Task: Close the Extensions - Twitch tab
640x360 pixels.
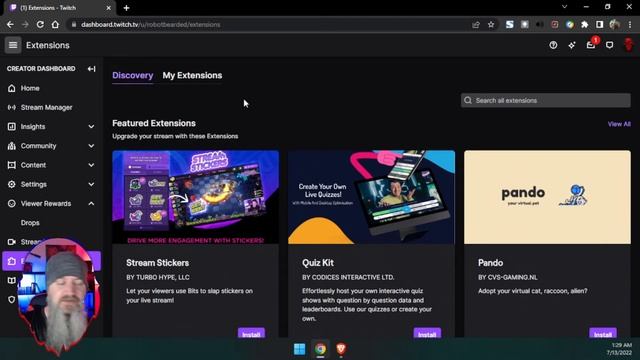Action: [108, 8]
